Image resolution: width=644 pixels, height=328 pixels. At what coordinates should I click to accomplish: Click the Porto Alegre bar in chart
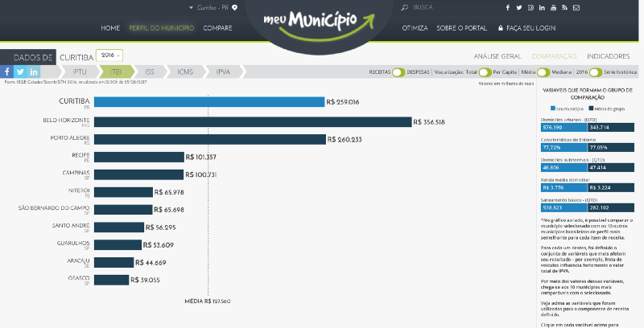210,139
